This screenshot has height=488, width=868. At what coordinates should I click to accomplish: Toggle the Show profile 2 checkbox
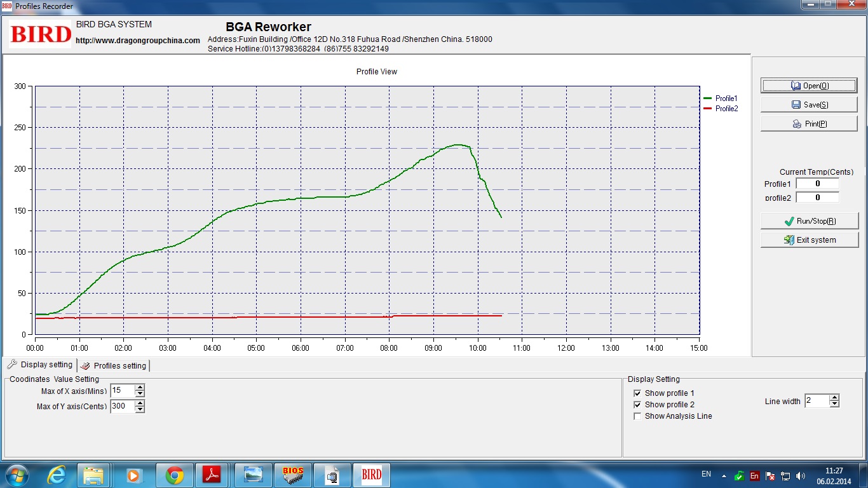pos(637,405)
